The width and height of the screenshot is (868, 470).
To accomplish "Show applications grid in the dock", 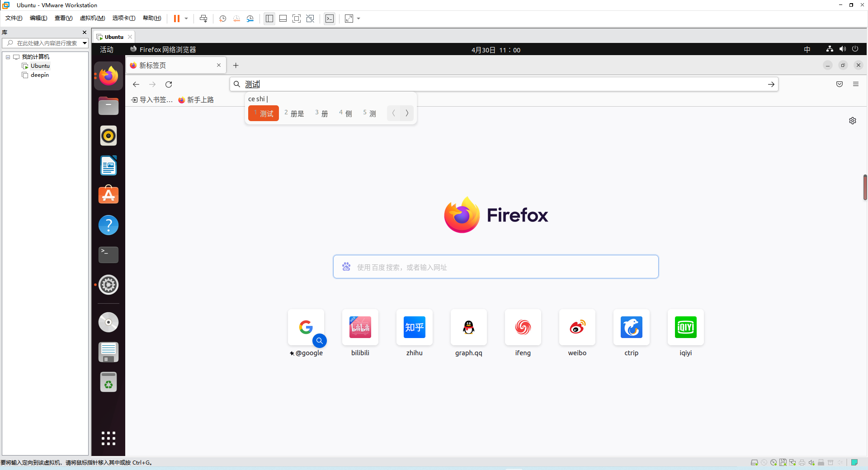I will coord(108,438).
